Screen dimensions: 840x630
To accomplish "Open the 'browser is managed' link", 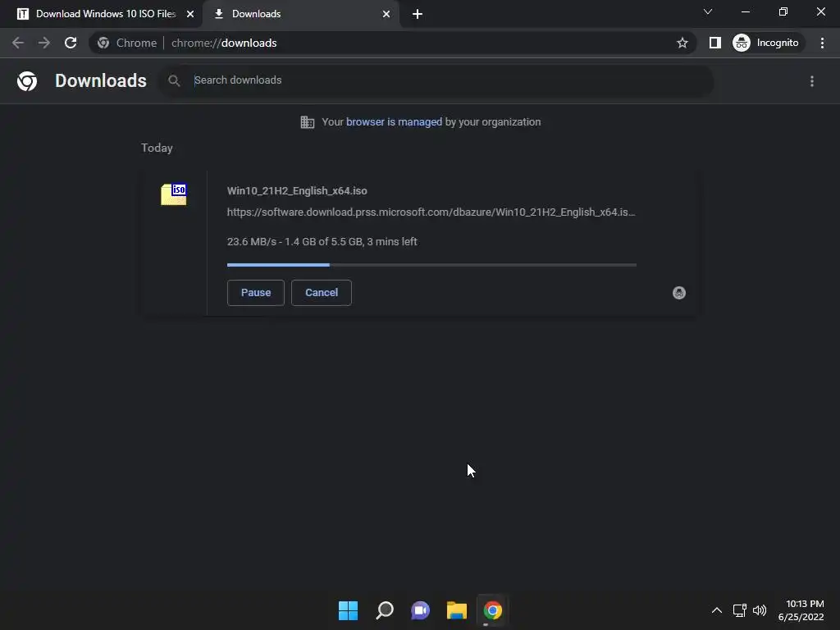I will point(394,121).
